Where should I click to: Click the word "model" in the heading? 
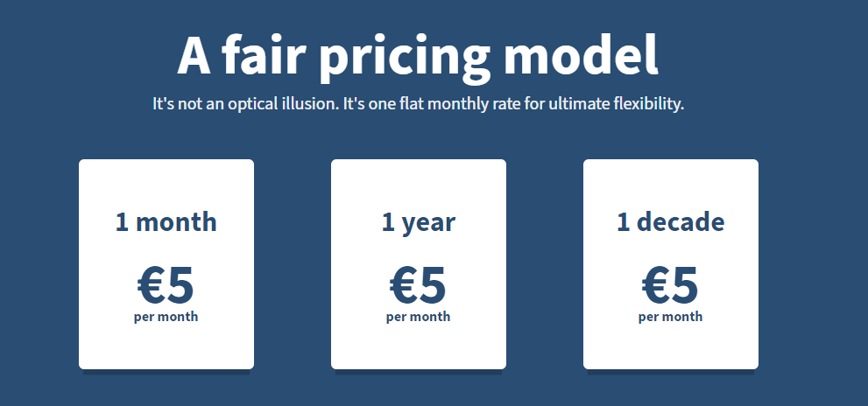tap(581, 56)
